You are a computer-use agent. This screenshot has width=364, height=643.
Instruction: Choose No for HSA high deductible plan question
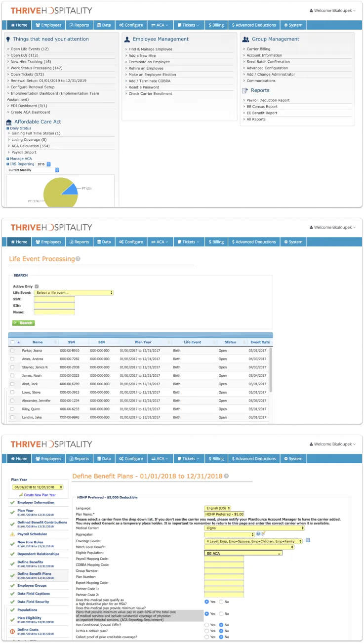click(x=221, y=602)
